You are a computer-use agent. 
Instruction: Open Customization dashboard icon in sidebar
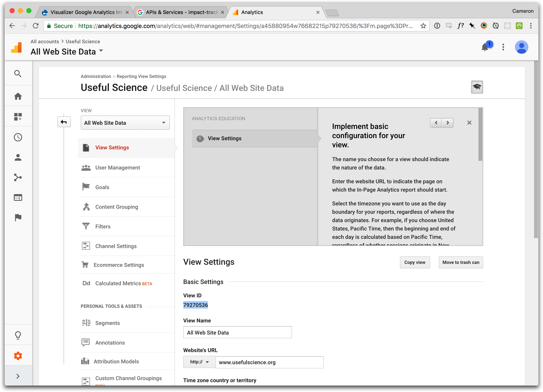click(18, 117)
